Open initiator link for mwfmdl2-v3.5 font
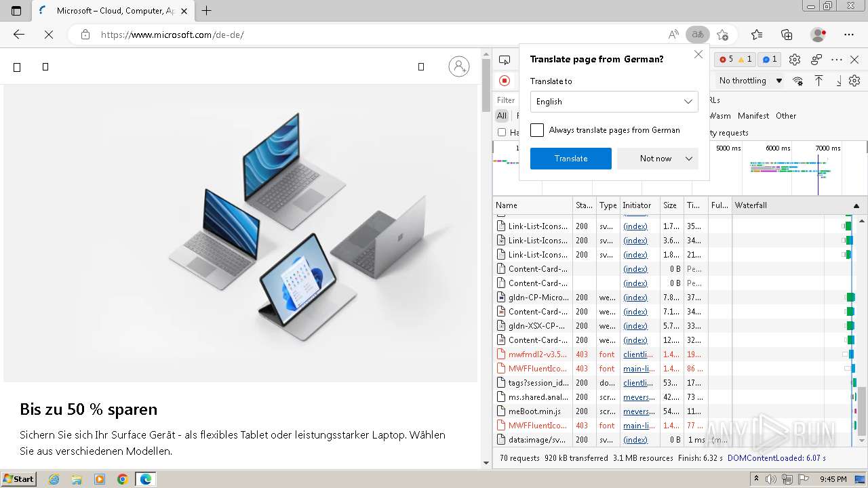Image resolution: width=868 pixels, height=488 pixels. click(x=639, y=354)
